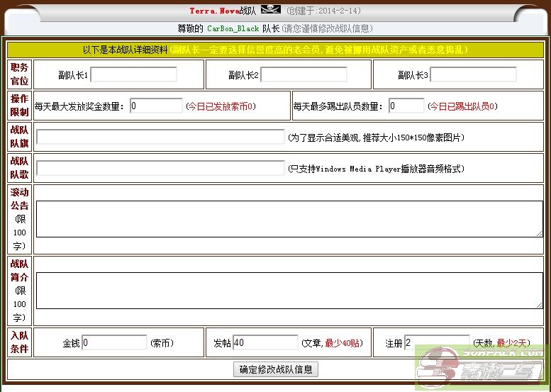Viewport: 551px width, 392px height.
Task: Click inside the 滚动公告 text area
Action: tap(289, 218)
